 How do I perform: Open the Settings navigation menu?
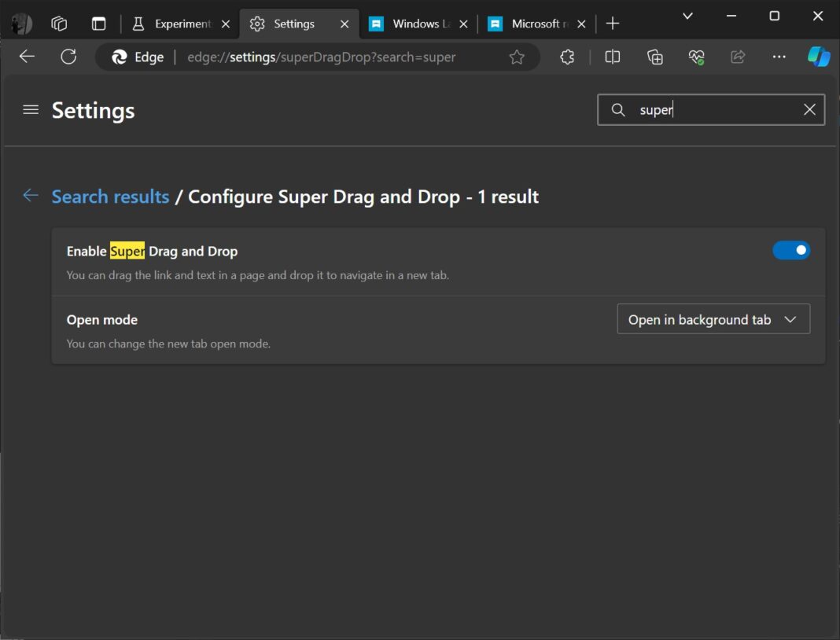[x=31, y=110]
